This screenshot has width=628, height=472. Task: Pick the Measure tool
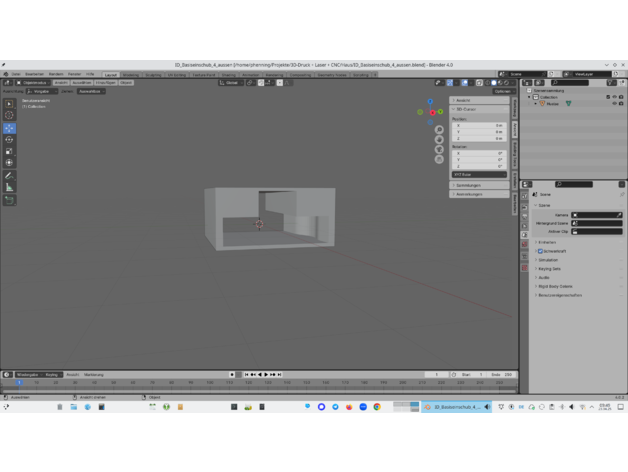pyautogui.click(x=9, y=187)
